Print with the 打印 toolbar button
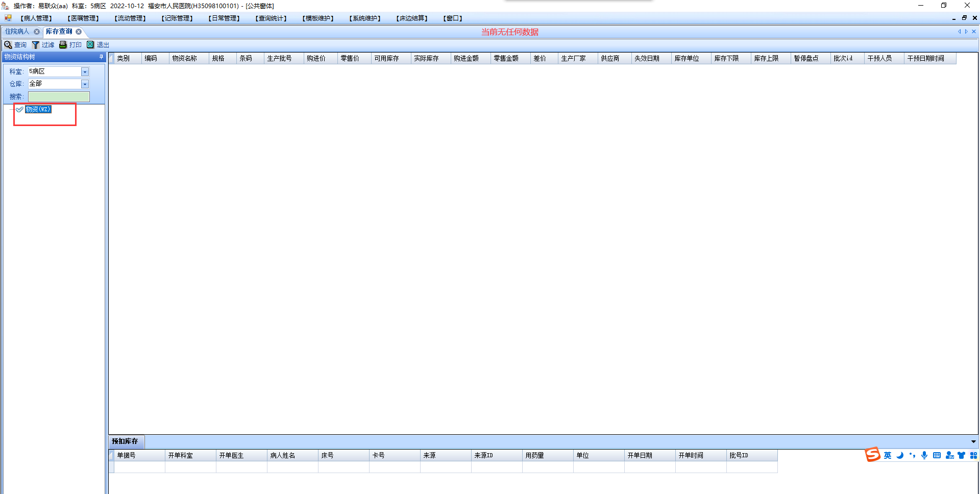 70,45
